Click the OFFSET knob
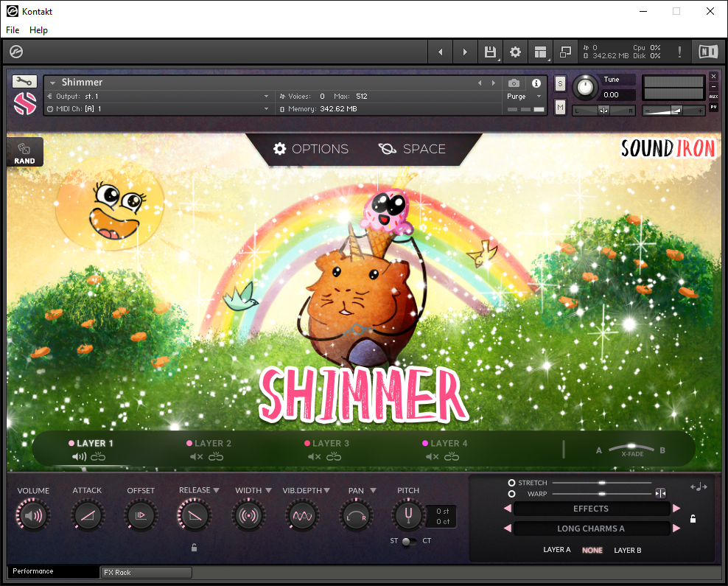 coord(141,515)
